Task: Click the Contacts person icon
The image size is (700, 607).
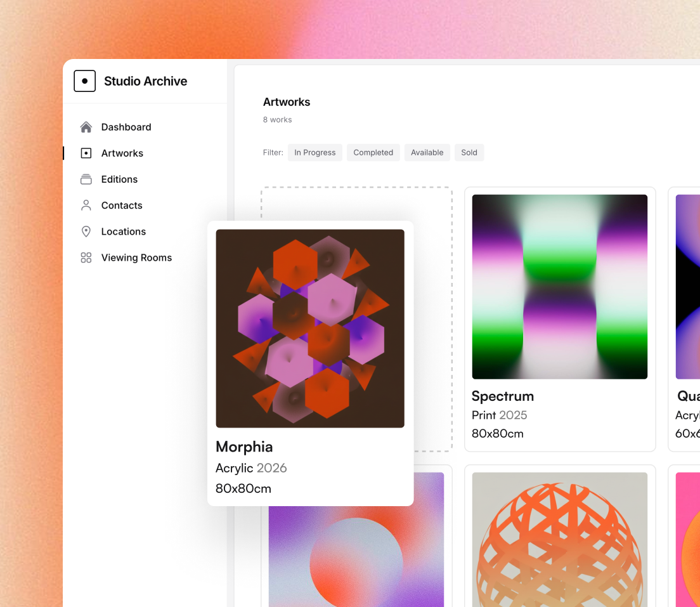Action: 86,205
